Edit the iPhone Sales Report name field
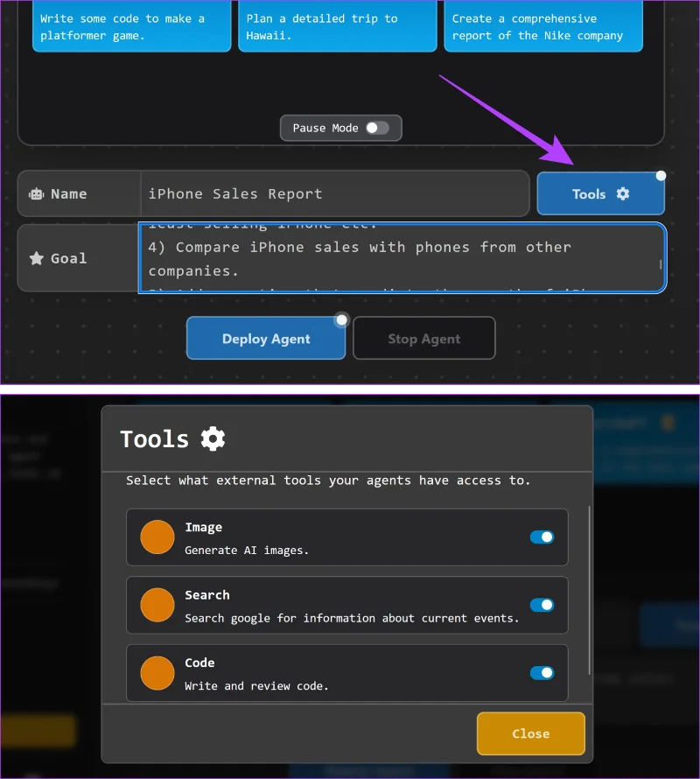This screenshot has height=779, width=700. coord(335,193)
